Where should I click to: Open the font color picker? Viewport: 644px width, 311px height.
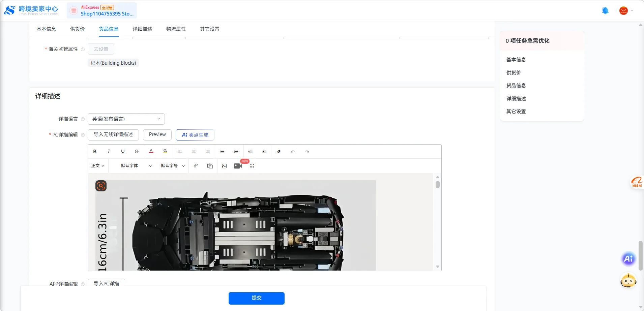151,151
